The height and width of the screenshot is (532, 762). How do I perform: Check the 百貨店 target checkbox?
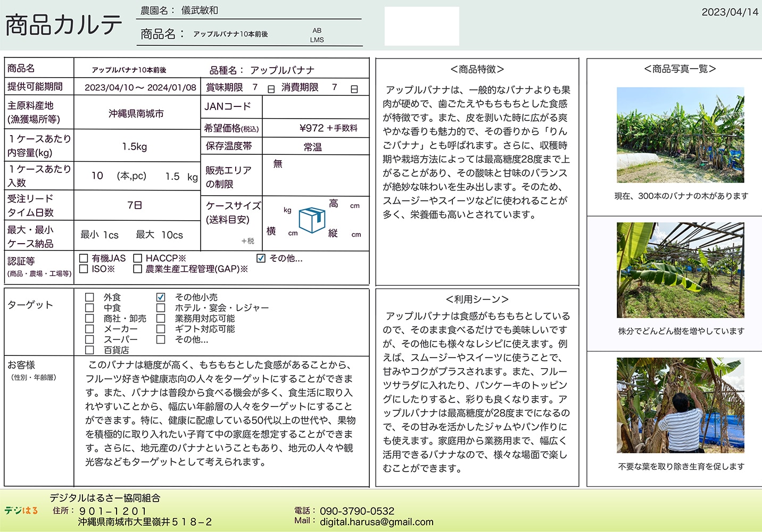pos(89,350)
